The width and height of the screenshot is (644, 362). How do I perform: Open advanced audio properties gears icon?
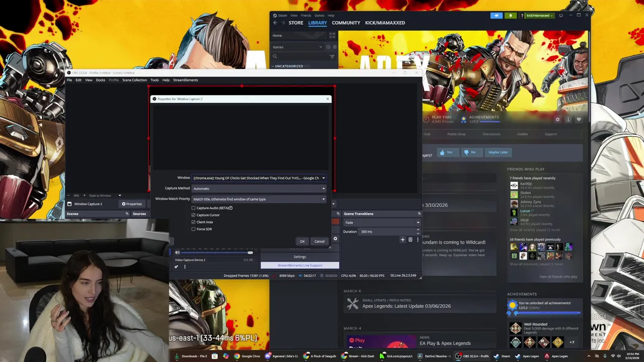tap(177, 267)
